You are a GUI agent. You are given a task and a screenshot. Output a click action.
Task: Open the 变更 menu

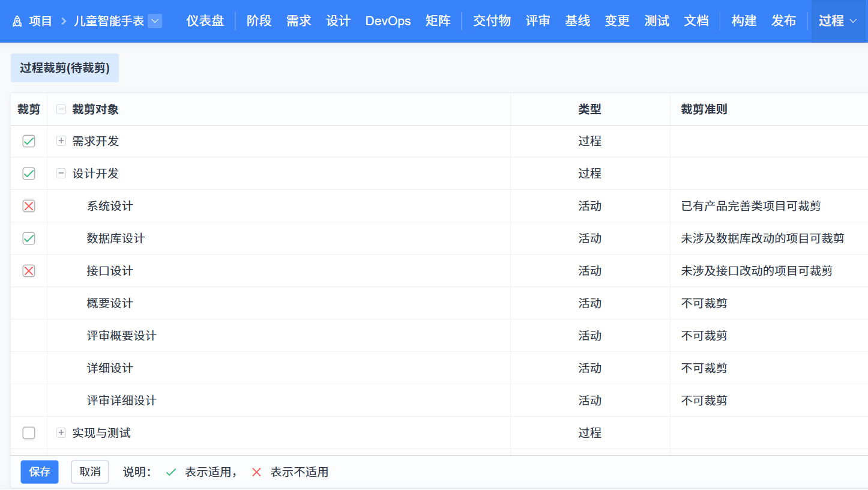(617, 21)
